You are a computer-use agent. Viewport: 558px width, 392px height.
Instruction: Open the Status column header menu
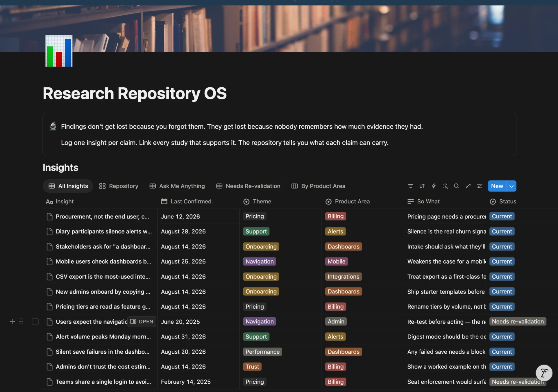point(503,201)
